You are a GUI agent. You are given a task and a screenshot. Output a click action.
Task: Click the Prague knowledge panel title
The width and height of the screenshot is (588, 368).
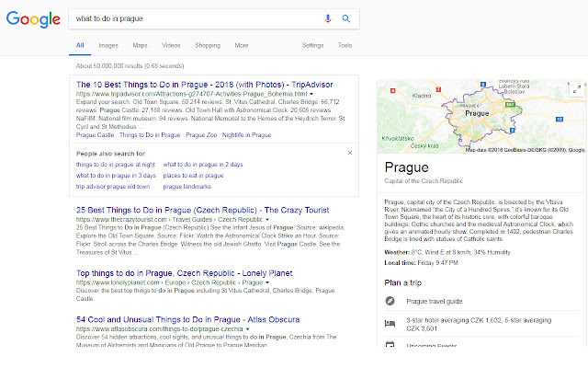406,167
